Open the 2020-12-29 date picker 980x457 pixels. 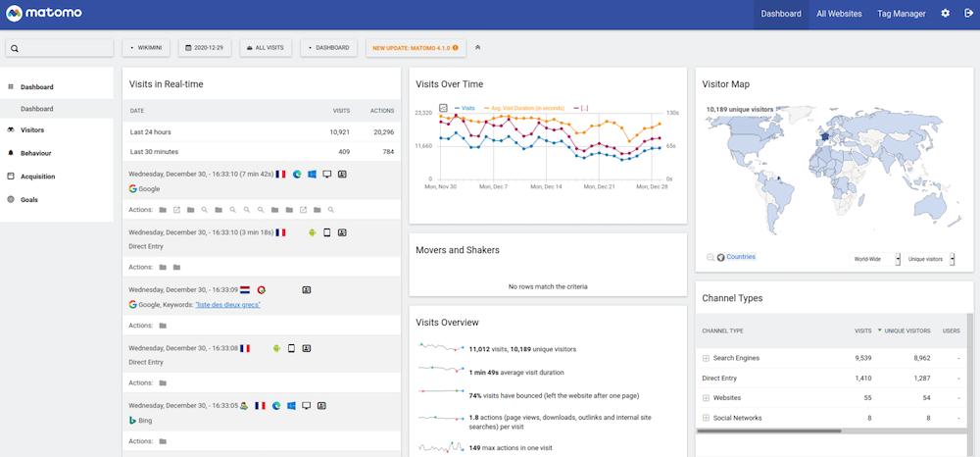205,47
